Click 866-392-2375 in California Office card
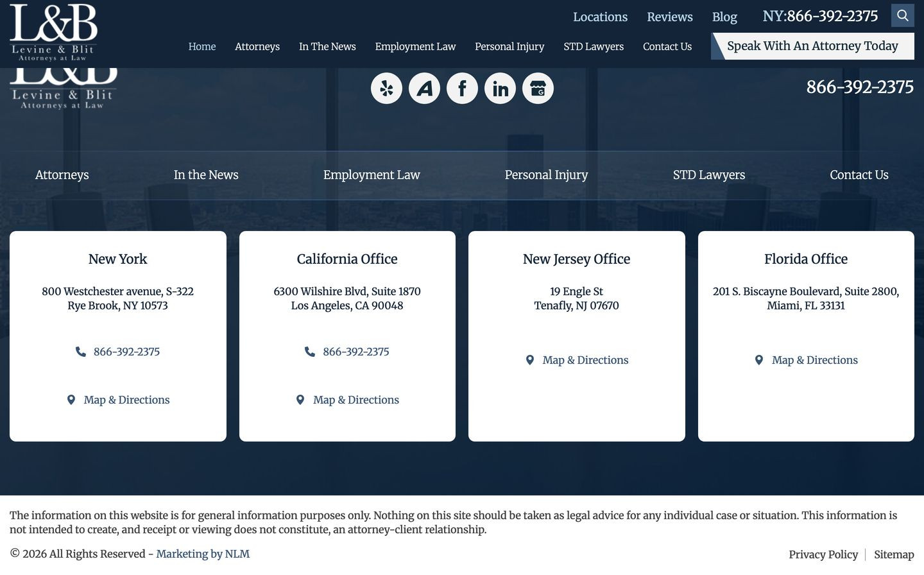Viewport: 924px width, 575px height. point(356,352)
